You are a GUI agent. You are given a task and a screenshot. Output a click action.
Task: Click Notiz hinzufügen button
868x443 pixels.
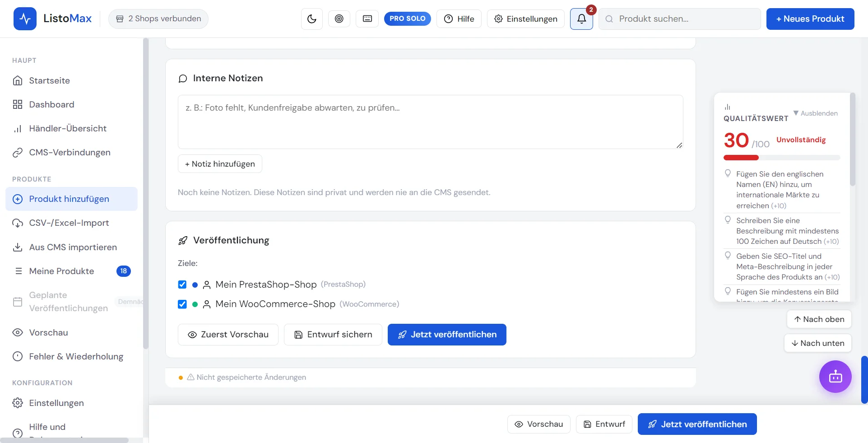[220, 164]
